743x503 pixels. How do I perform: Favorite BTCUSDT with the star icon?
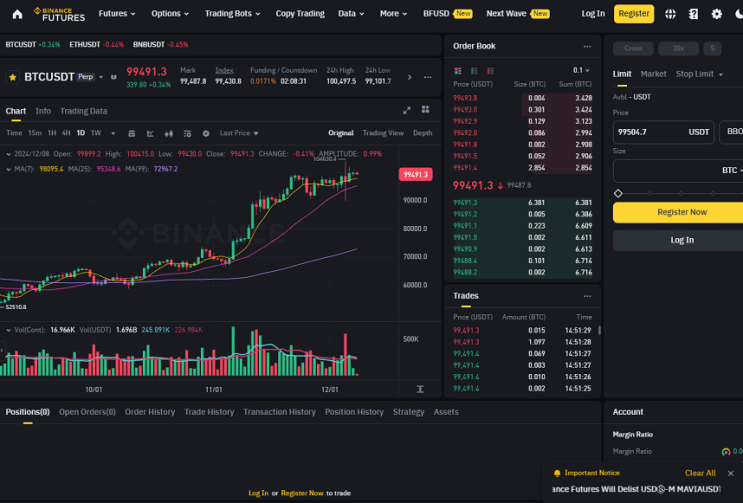pos(13,77)
